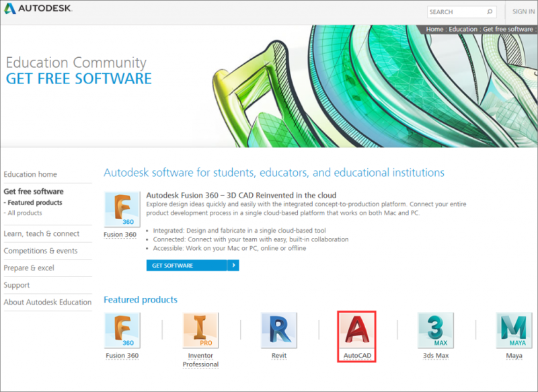Open the Competitions & events page
This screenshot has width=538, height=392.
pyautogui.click(x=42, y=250)
